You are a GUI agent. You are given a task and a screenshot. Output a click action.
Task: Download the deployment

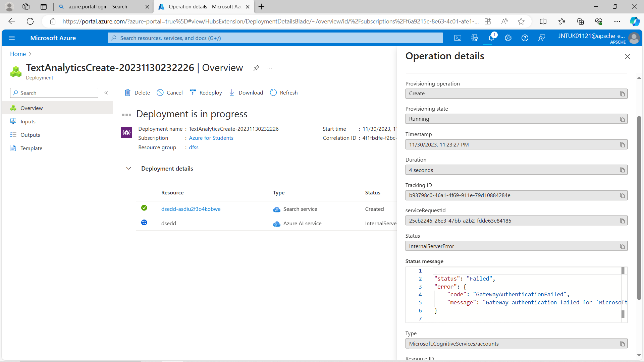point(246,93)
